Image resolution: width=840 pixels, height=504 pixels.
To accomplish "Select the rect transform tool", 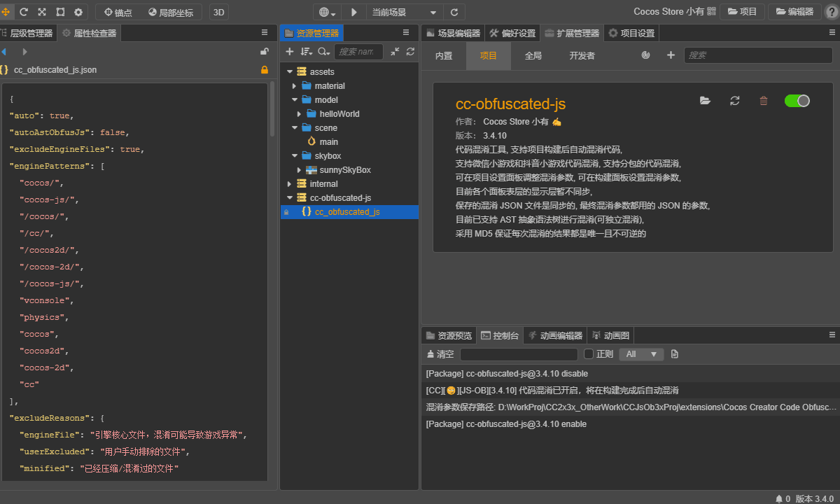I will [60, 12].
